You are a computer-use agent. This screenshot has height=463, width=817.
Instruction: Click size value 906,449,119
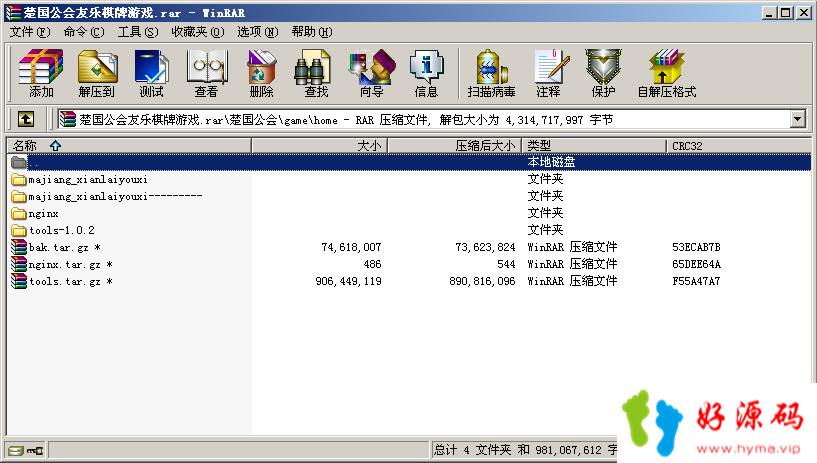pos(348,281)
